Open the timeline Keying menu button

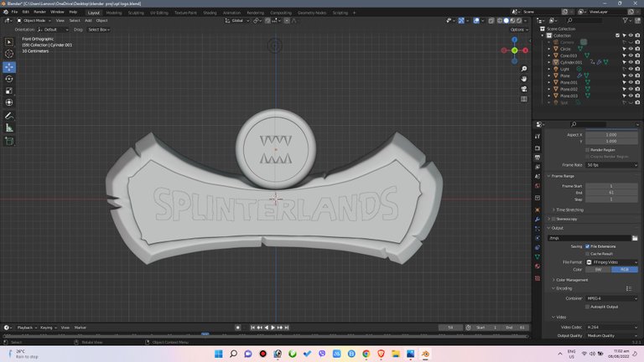[48, 328]
